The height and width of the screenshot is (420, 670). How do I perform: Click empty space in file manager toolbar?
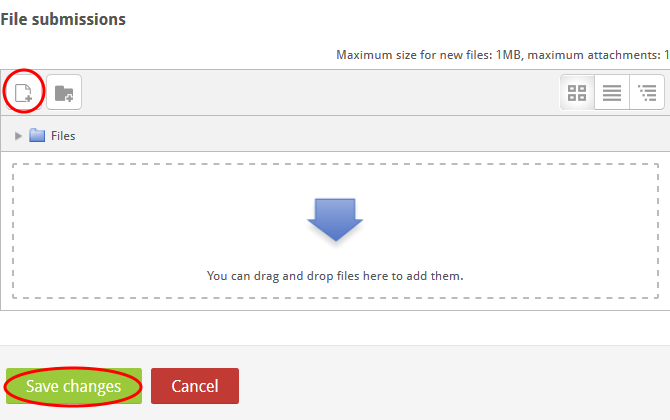320,92
